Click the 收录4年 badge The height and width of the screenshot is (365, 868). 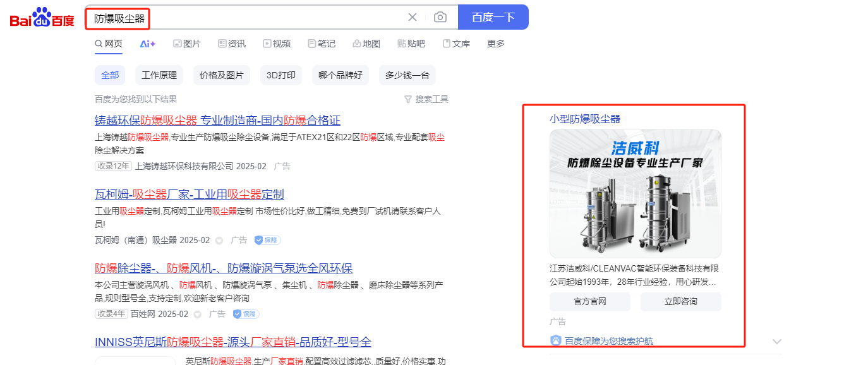point(111,314)
